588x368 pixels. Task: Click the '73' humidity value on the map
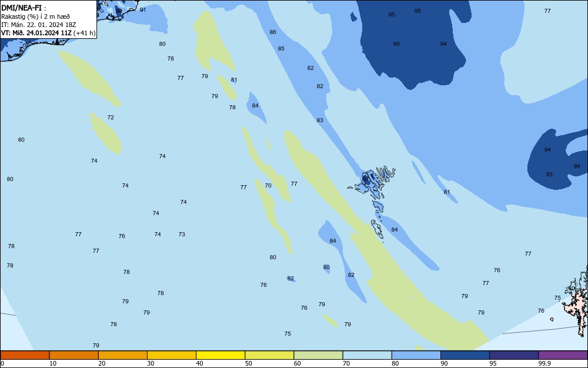coord(182,234)
